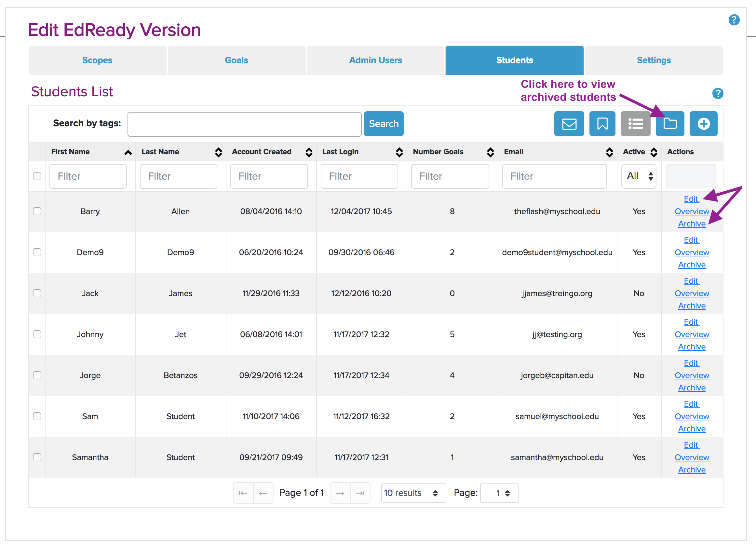Open the 10 results per page dropdown
756x546 pixels.
click(x=413, y=493)
